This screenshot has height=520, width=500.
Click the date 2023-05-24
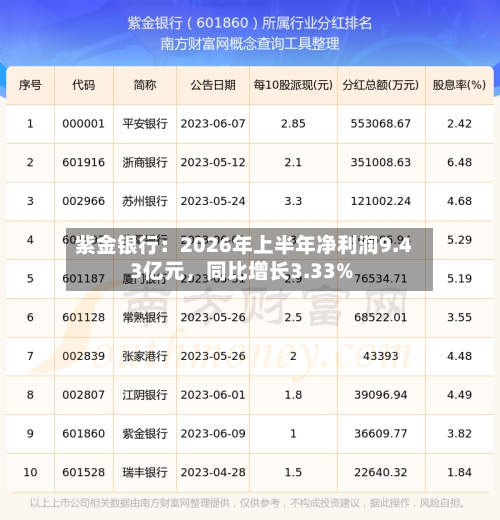tap(213, 201)
